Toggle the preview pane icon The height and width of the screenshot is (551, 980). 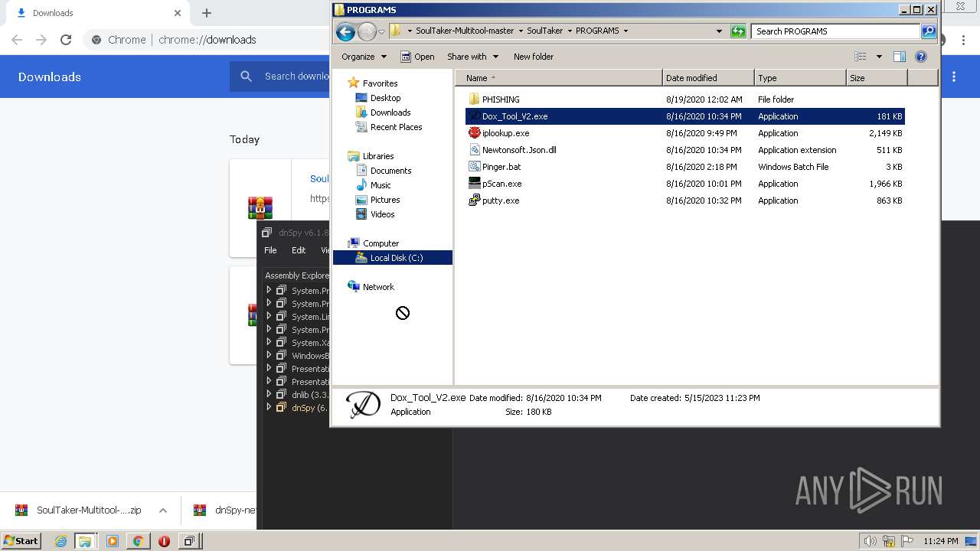click(900, 57)
